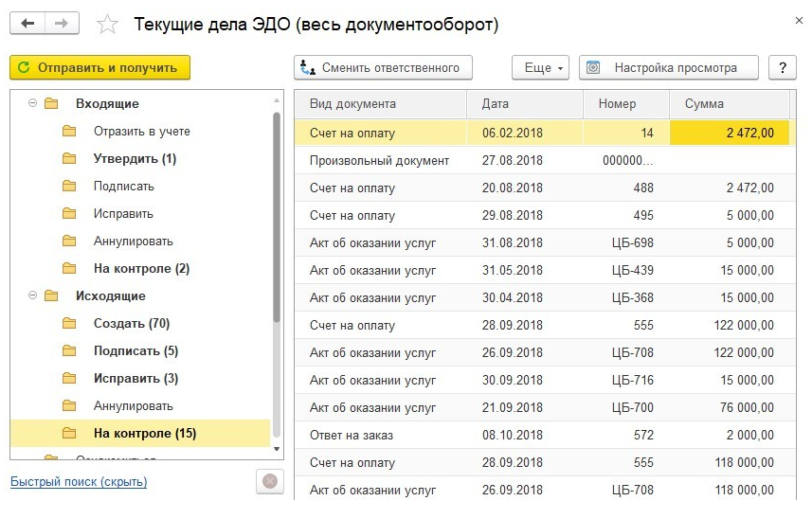The image size is (812, 519).
Task: Sort by Дата column header
Action: click(x=525, y=103)
